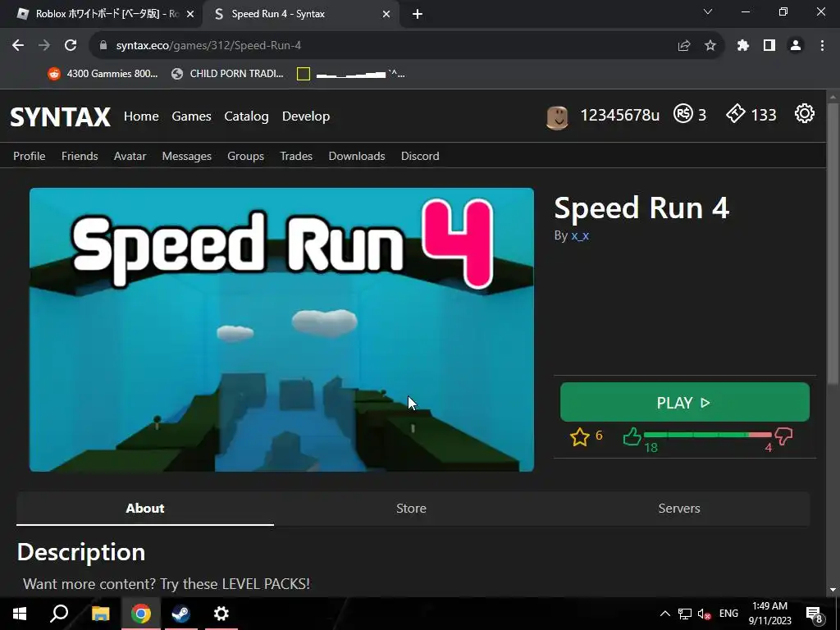The width and height of the screenshot is (840, 630).
Task: Reload the Speed Run 4 page
Action: (x=71, y=46)
